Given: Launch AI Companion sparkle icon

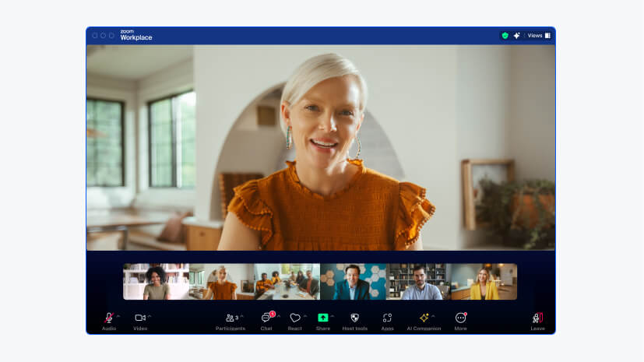Looking at the screenshot, I should [424, 318].
